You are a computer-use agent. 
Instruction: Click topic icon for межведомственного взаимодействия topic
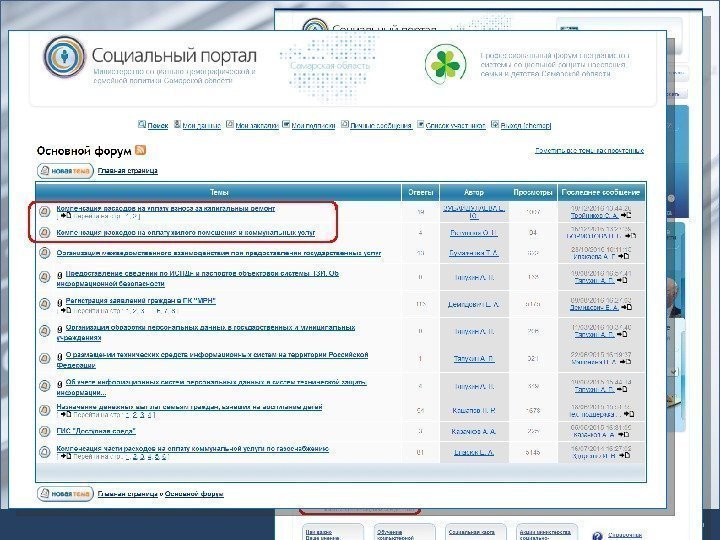(x=45, y=253)
